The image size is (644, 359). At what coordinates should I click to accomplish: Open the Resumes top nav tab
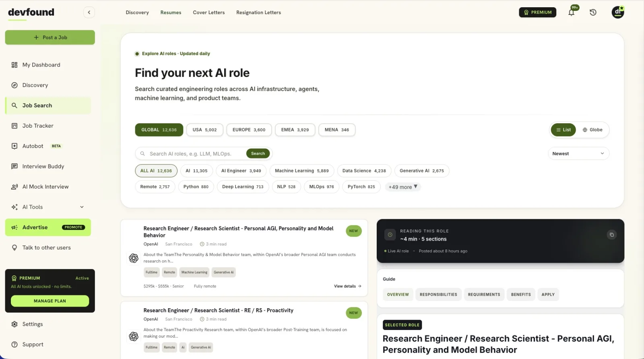171,12
